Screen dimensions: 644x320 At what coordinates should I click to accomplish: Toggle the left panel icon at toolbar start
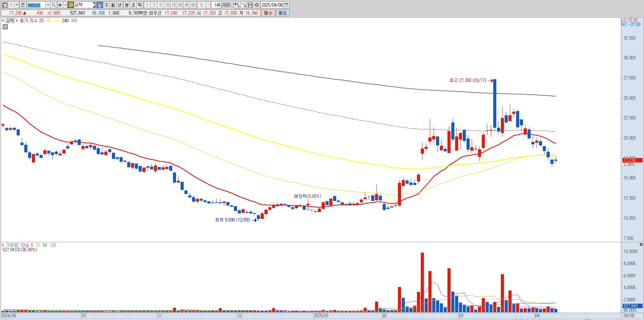point(4,5)
